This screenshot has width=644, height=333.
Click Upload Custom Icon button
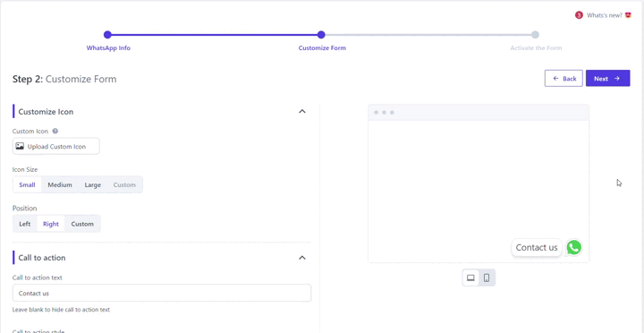click(55, 146)
